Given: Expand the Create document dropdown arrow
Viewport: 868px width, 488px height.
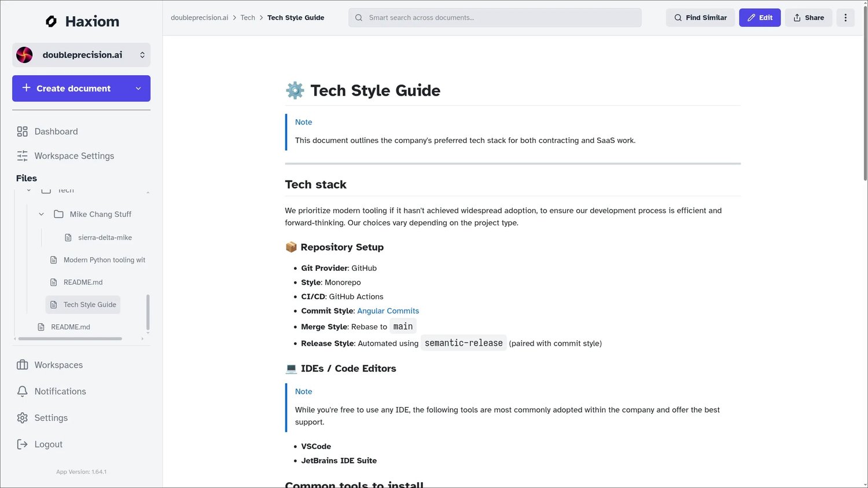Looking at the screenshot, I should point(138,89).
